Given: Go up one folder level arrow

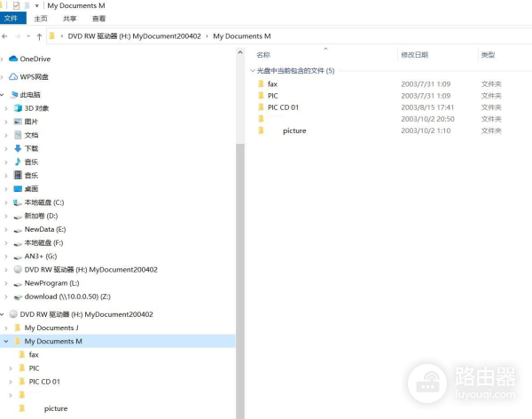Looking at the screenshot, I should pyautogui.click(x=39, y=36).
